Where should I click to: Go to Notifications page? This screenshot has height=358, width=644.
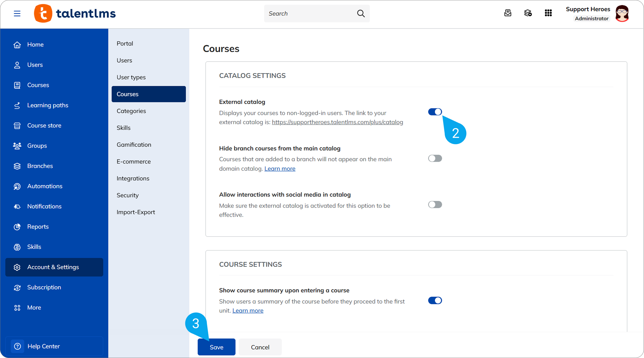54,207
